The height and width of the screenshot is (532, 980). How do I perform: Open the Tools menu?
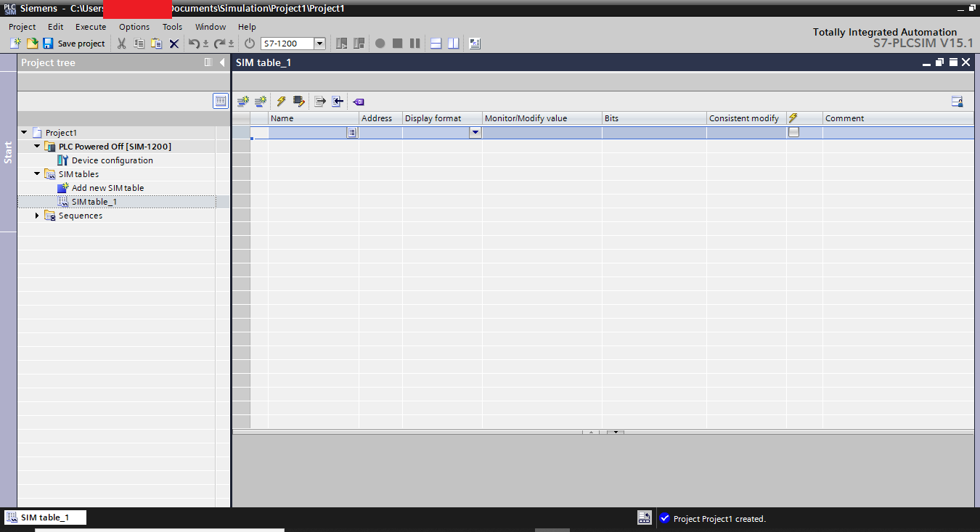(x=172, y=27)
